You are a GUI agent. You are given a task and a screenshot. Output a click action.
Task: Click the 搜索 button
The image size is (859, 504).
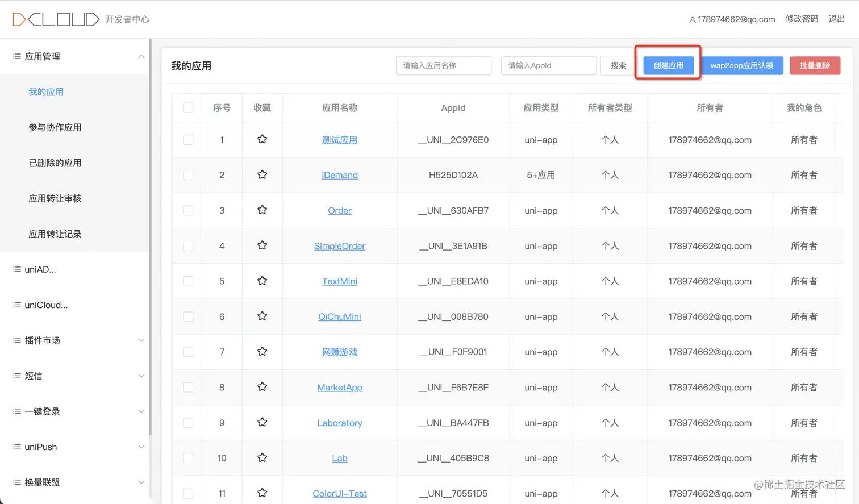pyautogui.click(x=618, y=65)
